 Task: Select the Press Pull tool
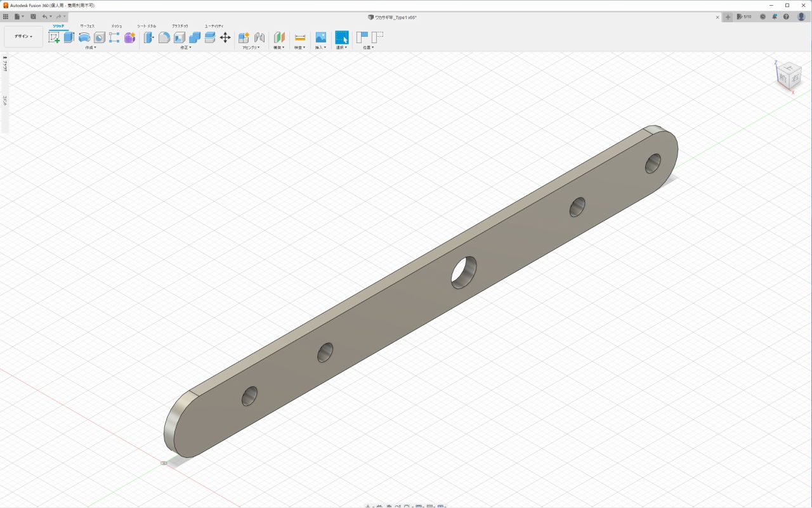(149, 37)
